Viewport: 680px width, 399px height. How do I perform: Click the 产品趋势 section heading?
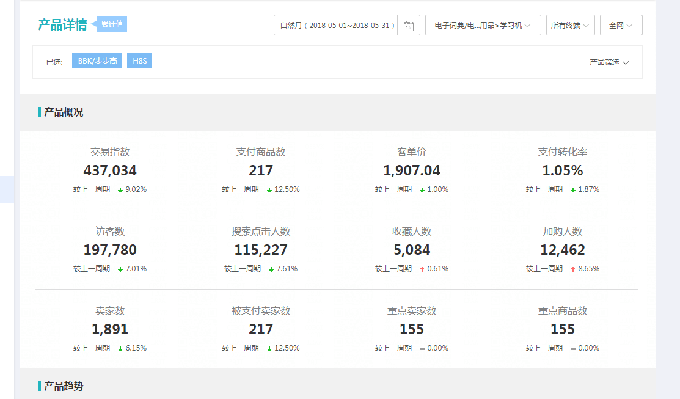(x=63, y=386)
